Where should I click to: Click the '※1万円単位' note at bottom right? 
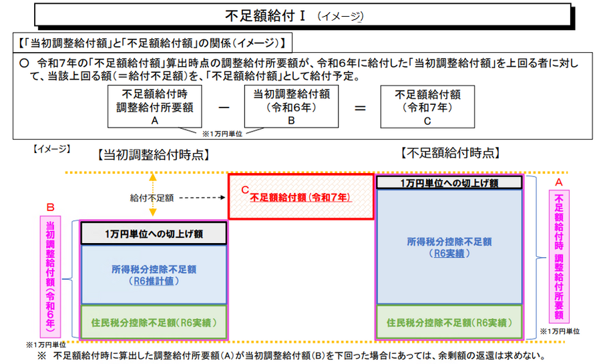tap(560, 331)
